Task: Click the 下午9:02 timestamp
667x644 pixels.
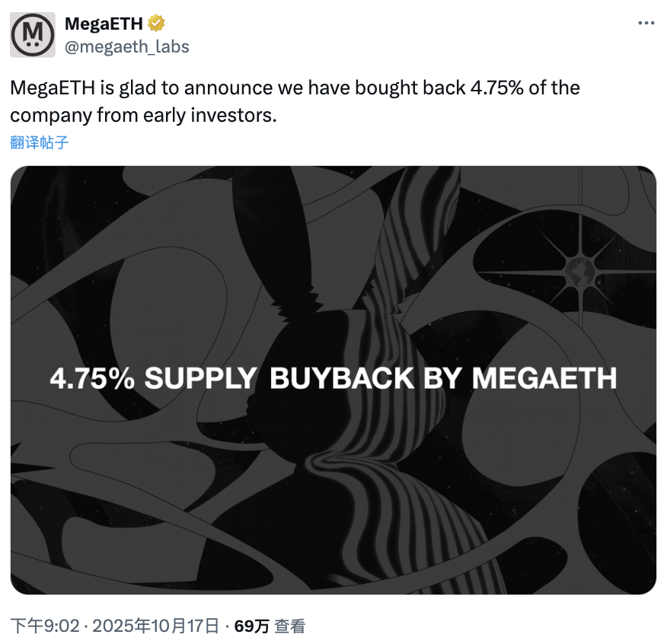Action: pos(44,626)
